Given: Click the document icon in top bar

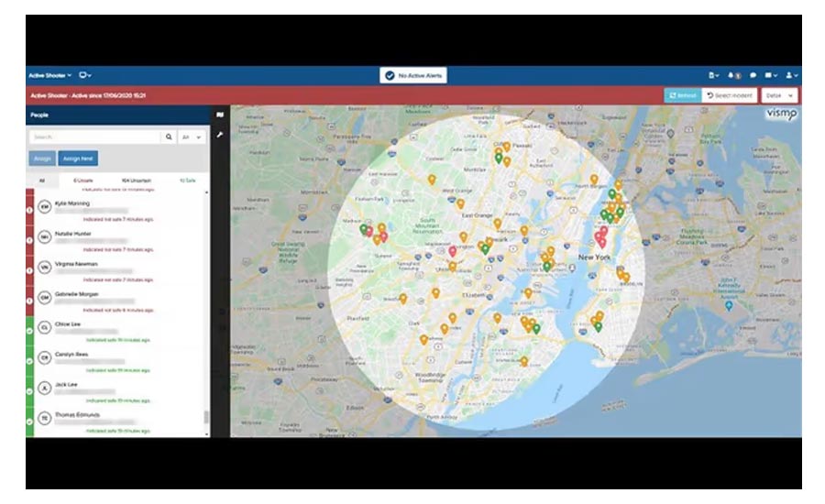Looking at the screenshot, I should click(x=713, y=75).
